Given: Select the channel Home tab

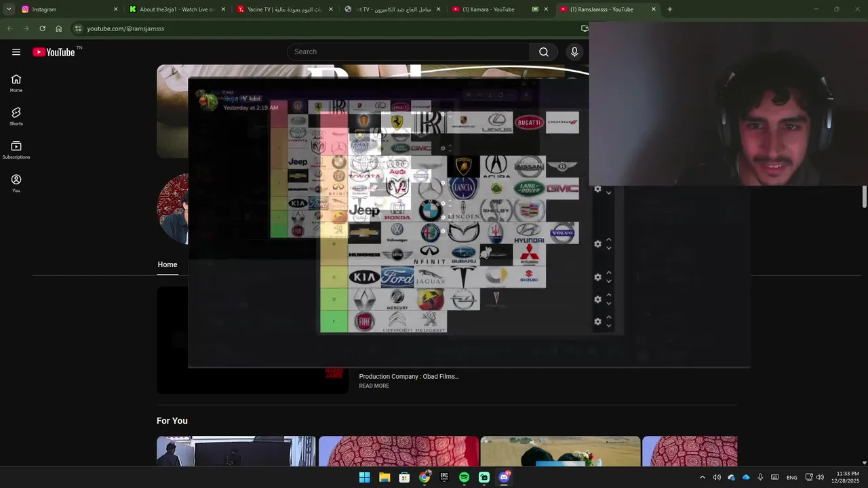Looking at the screenshot, I should (x=167, y=264).
